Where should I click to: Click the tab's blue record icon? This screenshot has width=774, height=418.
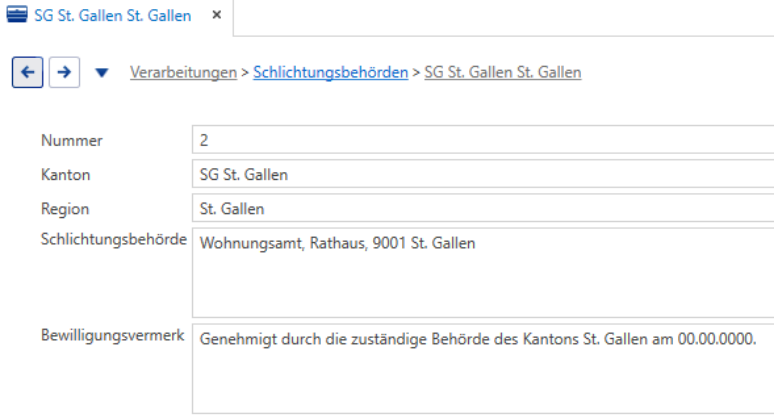pos(17,15)
